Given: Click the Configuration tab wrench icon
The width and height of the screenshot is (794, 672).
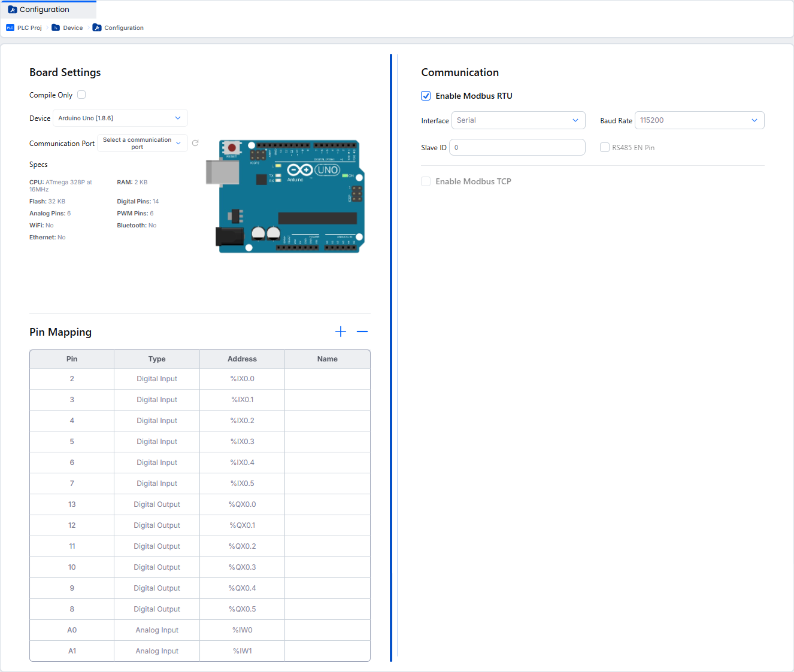Looking at the screenshot, I should 12,10.
